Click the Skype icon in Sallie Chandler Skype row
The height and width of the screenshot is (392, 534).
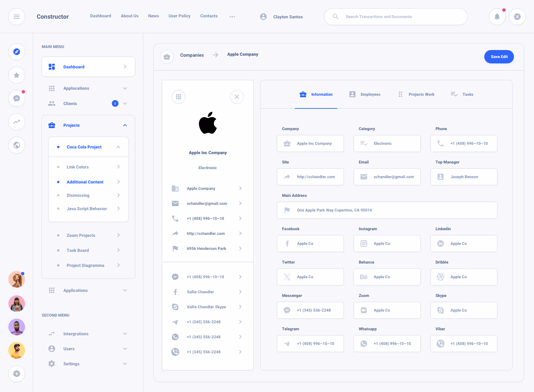pyautogui.click(x=175, y=307)
